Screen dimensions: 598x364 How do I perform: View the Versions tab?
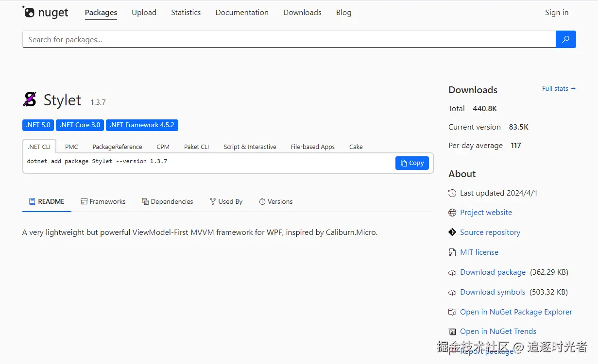click(276, 201)
